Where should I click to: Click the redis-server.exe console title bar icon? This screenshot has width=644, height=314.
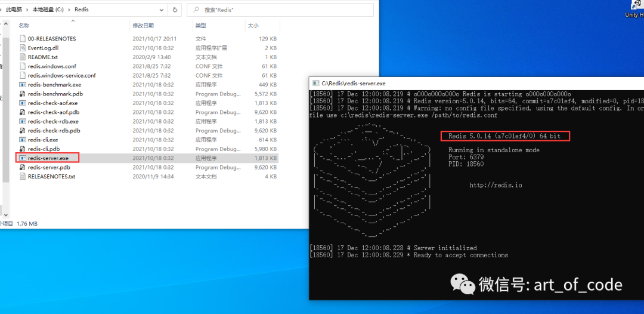[x=315, y=83]
